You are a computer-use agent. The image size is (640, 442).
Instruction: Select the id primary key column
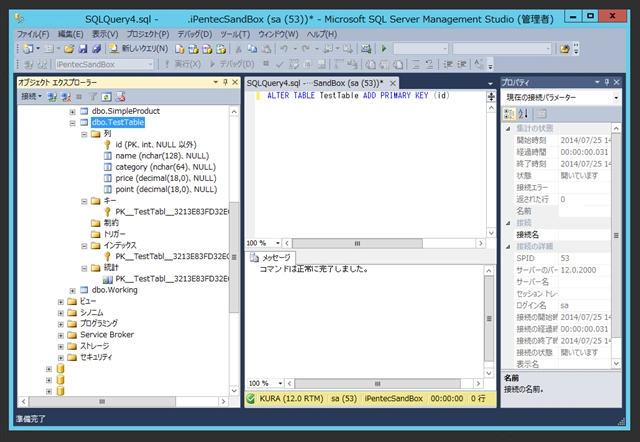point(156,144)
